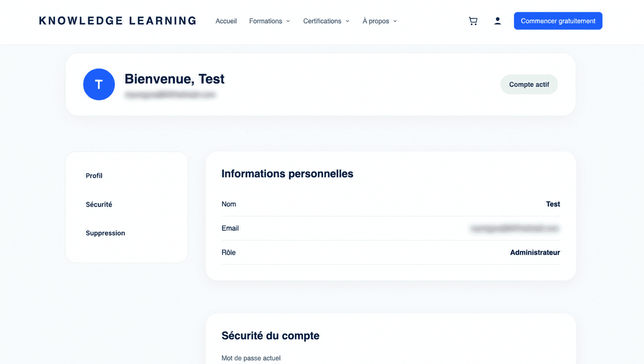This screenshot has height=364, width=644.
Task: Click the Compte actif badge
Action: (529, 85)
